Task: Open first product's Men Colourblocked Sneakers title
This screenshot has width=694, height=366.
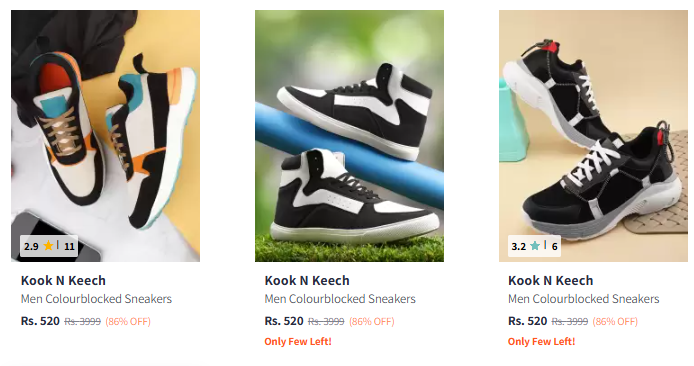Action: click(96, 299)
